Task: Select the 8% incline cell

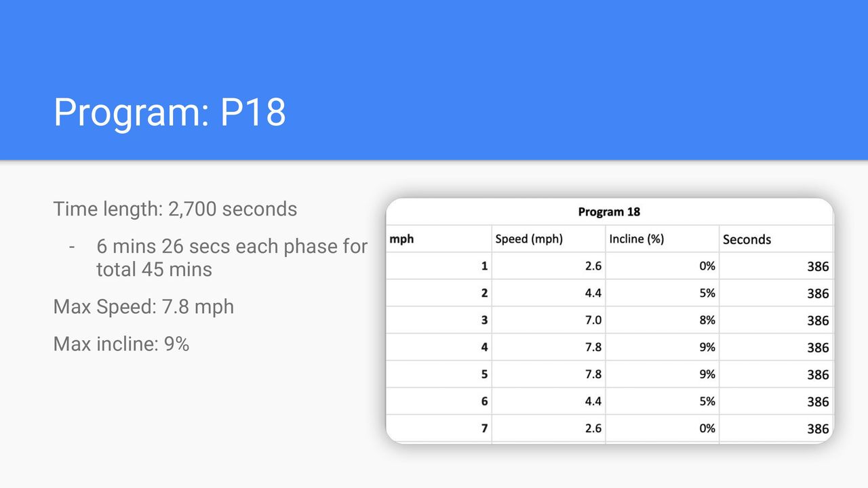Action: (x=662, y=320)
